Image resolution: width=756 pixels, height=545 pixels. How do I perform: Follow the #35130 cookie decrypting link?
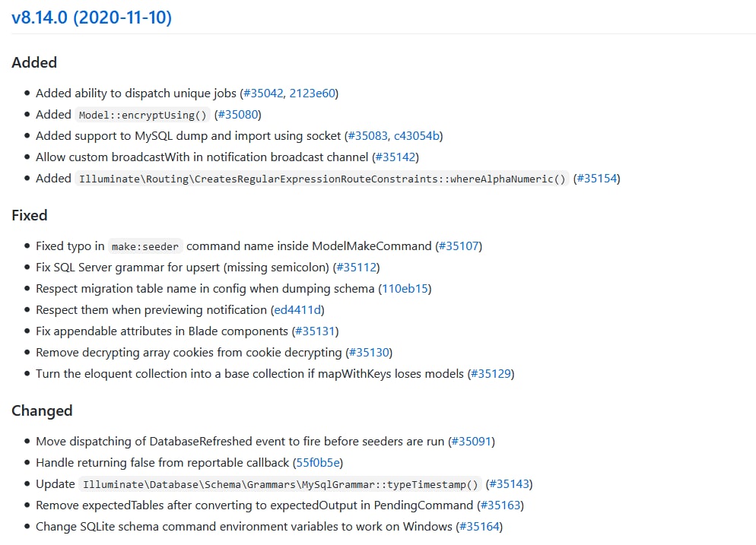point(369,353)
